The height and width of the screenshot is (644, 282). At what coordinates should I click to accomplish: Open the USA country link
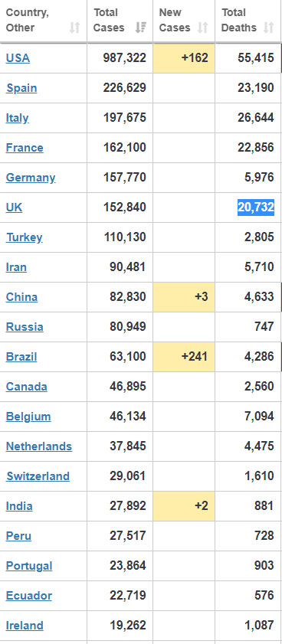pyautogui.click(x=18, y=58)
